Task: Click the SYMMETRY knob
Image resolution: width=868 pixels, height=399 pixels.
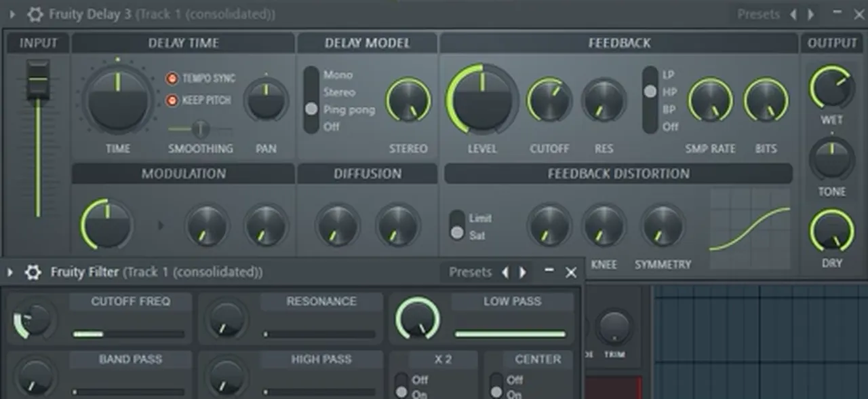Action: pyautogui.click(x=663, y=226)
